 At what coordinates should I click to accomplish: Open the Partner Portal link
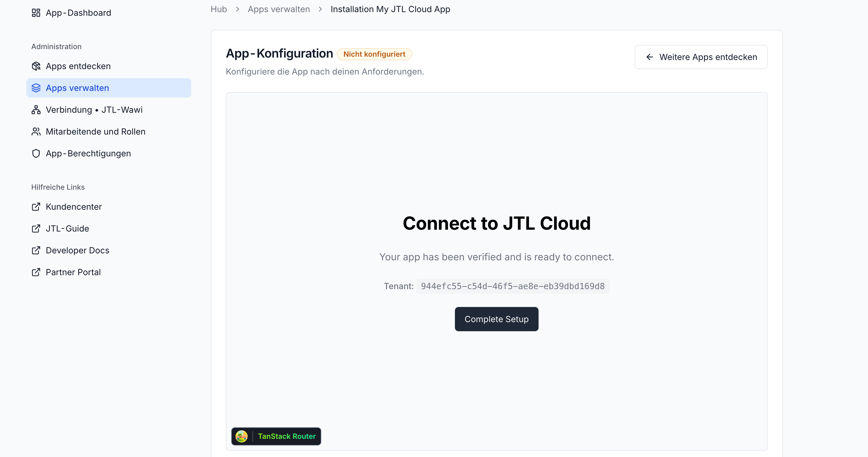click(109, 272)
